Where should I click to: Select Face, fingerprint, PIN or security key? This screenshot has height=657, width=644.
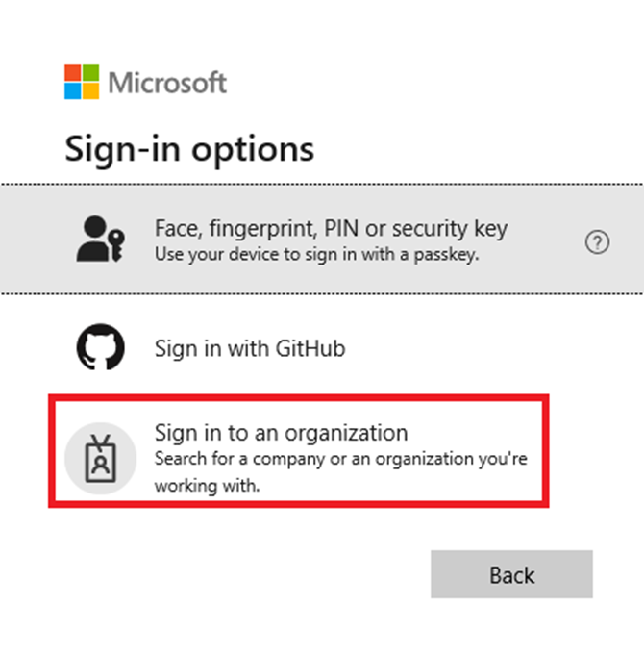331,229
